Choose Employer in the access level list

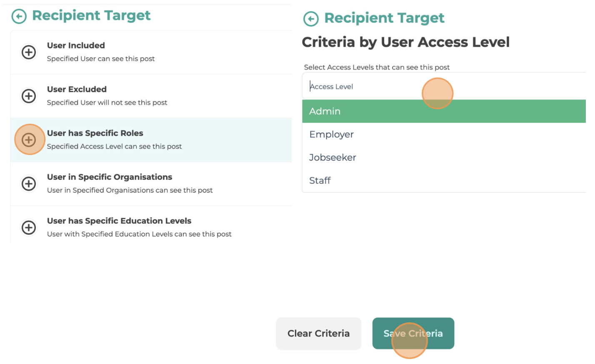(444, 135)
